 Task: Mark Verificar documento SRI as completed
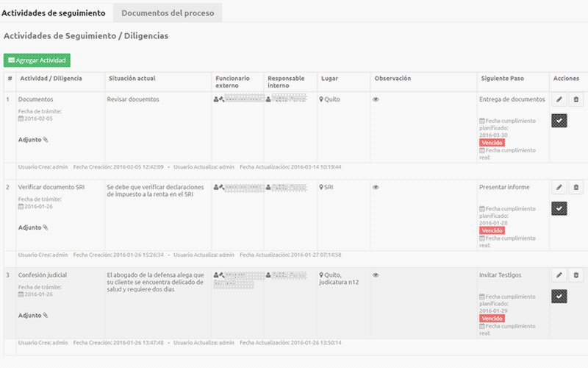(559, 208)
